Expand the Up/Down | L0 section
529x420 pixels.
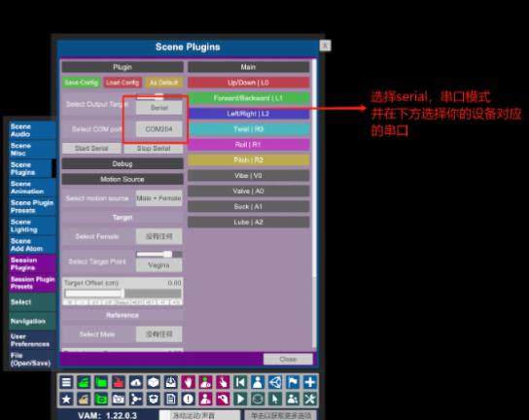[248, 83]
